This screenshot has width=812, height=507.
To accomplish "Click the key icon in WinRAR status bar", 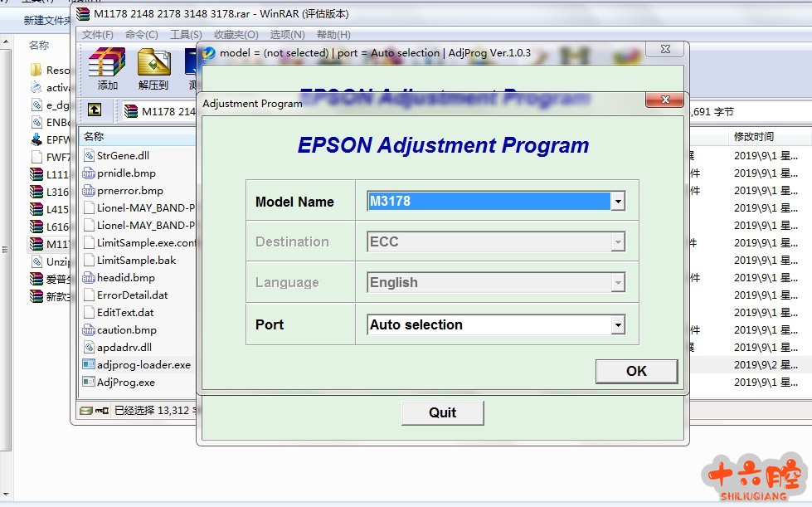I will (102, 411).
